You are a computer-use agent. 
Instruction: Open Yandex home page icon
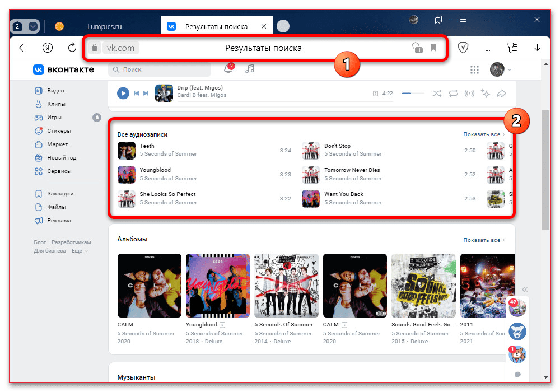[48, 48]
